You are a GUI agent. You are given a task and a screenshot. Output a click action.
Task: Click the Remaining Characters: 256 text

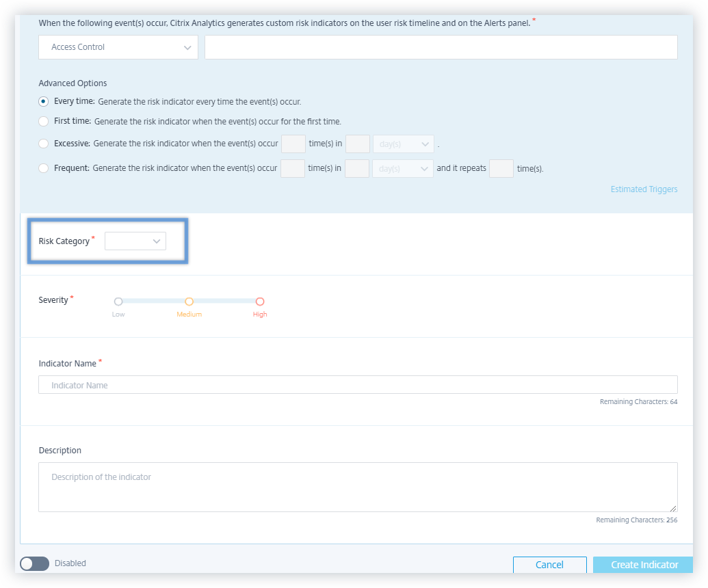637,520
